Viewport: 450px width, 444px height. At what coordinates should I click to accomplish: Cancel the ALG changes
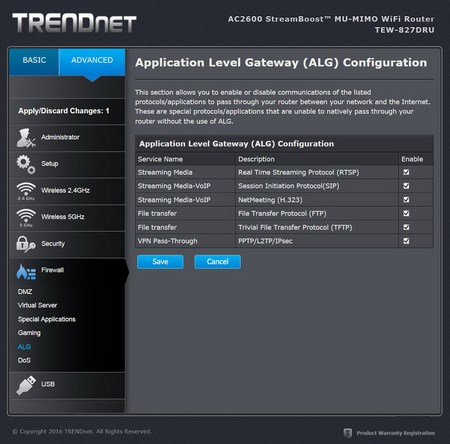[217, 262]
